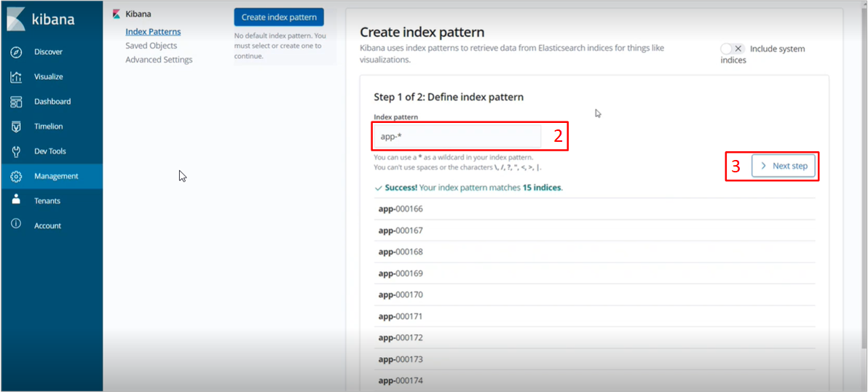
Task: Select the Tenants menu label
Action: tap(47, 201)
